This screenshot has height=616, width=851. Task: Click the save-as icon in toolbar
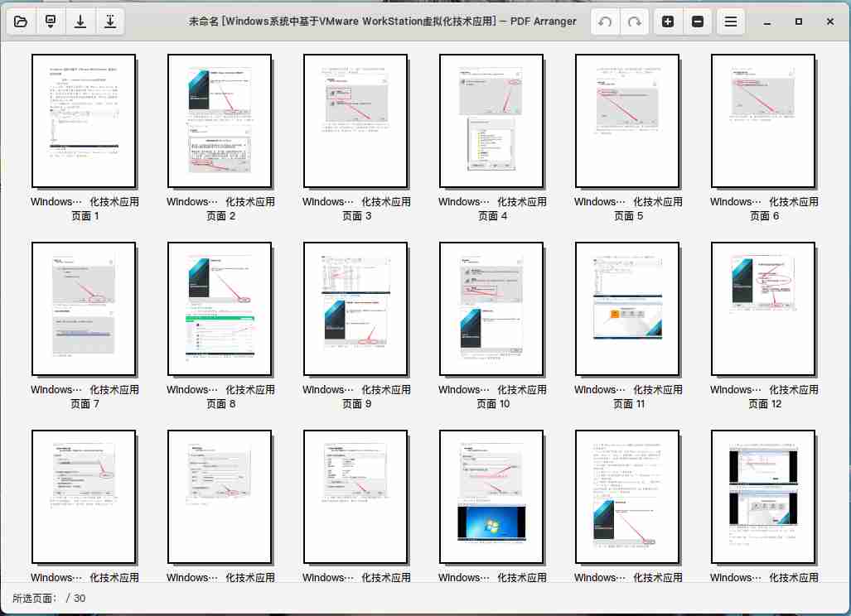point(110,21)
